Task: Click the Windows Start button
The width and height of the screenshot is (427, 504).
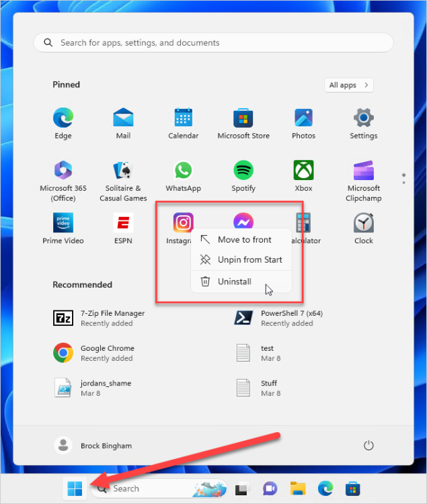Action: pyautogui.click(x=75, y=489)
